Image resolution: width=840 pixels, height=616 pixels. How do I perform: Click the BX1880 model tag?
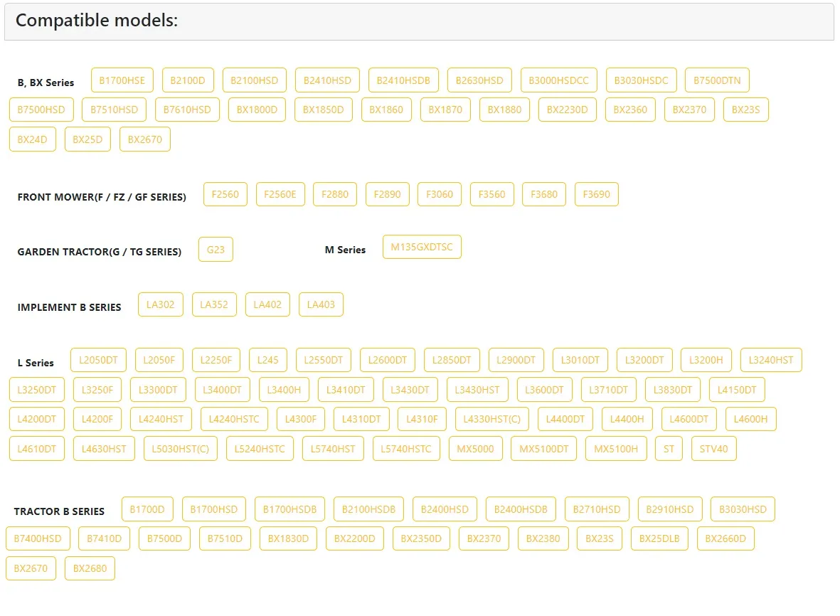click(505, 110)
